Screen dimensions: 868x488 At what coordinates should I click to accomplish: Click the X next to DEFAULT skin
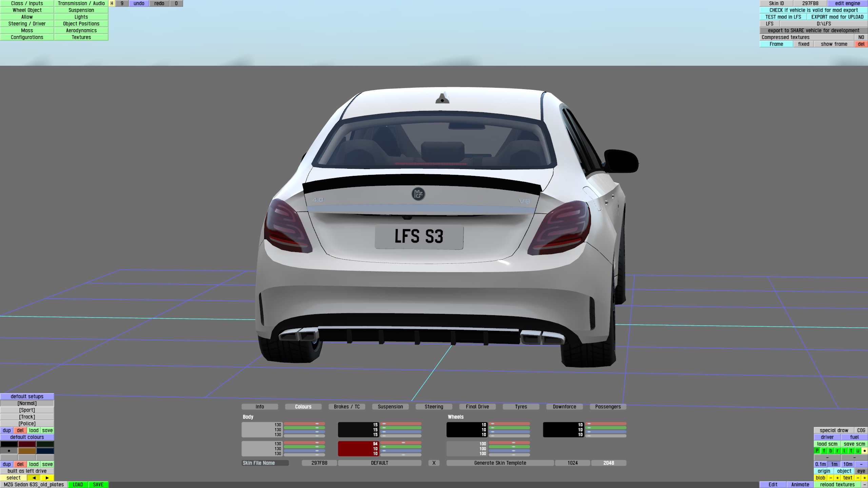click(434, 463)
